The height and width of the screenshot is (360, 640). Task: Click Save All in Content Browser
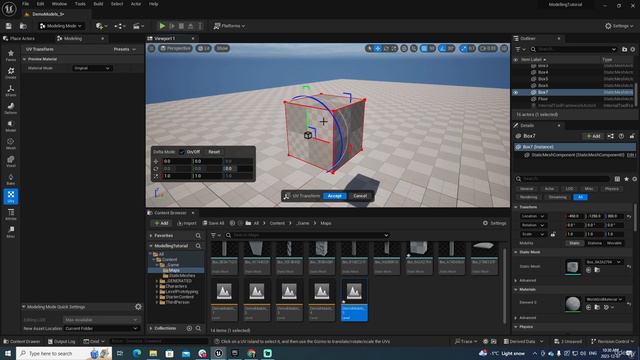(213, 223)
